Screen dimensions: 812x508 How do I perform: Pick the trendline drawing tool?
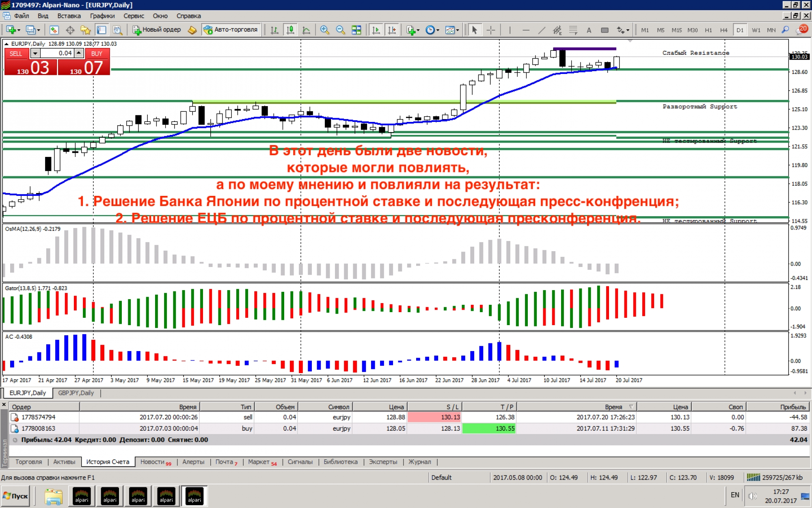click(542, 30)
